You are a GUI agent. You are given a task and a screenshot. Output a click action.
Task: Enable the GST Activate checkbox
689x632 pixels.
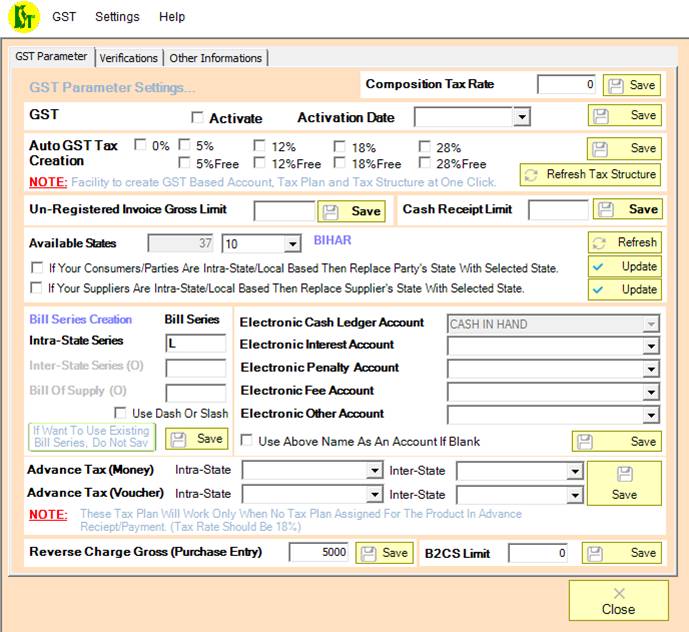pos(197,118)
